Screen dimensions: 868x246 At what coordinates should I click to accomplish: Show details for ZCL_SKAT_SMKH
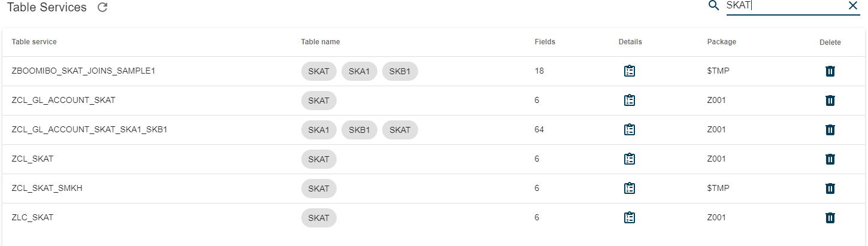pos(630,189)
